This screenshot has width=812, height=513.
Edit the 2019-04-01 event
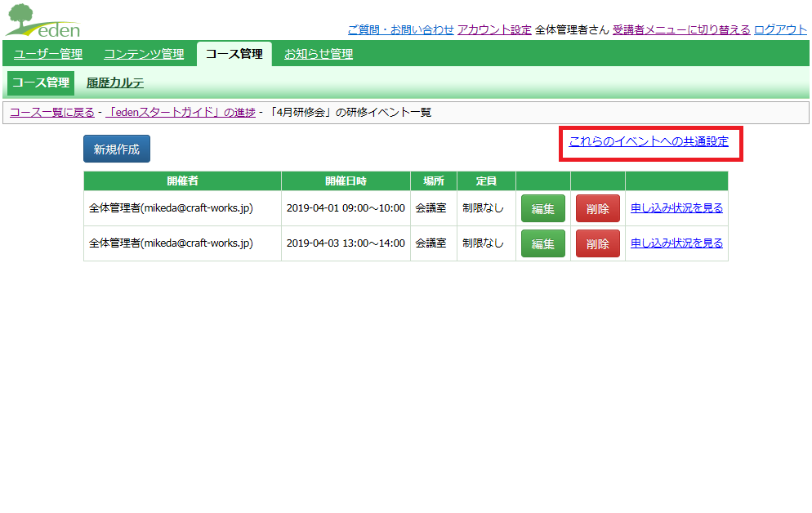click(x=542, y=208)
